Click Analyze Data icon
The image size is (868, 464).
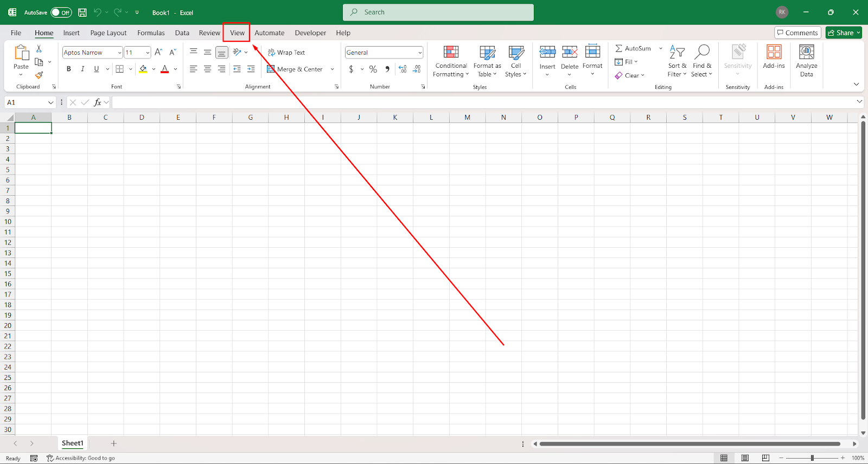click(807, 61)
